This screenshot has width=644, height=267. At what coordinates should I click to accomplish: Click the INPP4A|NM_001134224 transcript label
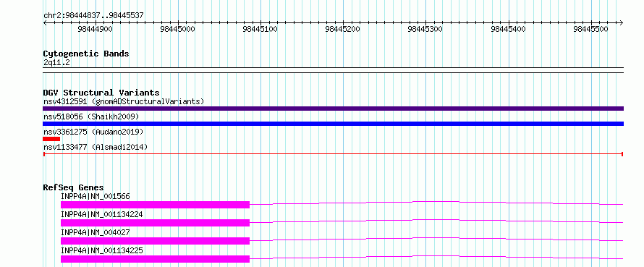[x=102, y=214]
